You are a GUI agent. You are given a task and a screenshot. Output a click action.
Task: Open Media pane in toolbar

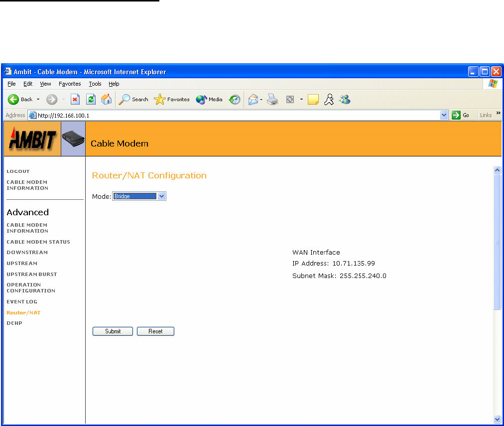[x=209, y=100]
